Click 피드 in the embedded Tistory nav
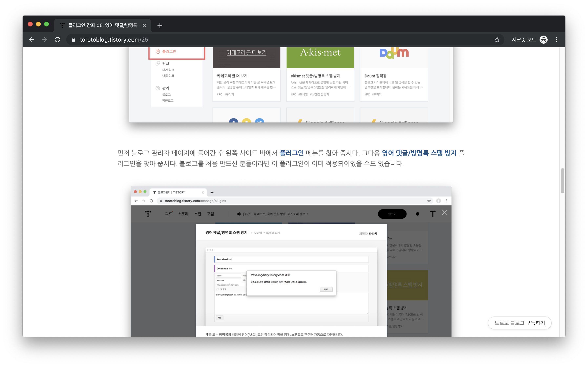This screenshot has height=367, width=588. point(169,214)
